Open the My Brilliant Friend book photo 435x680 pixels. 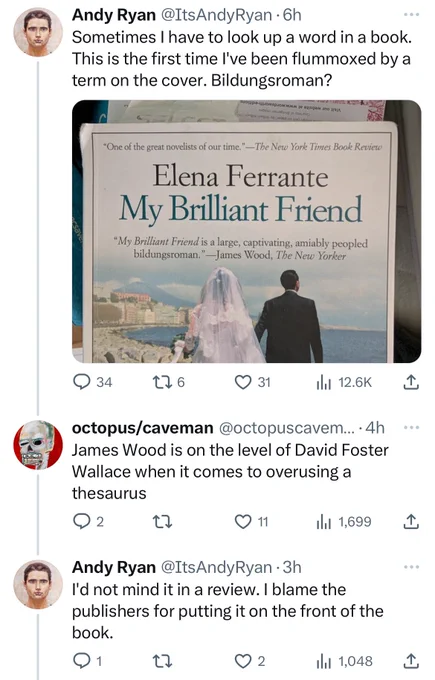click(x=246, y=231)
